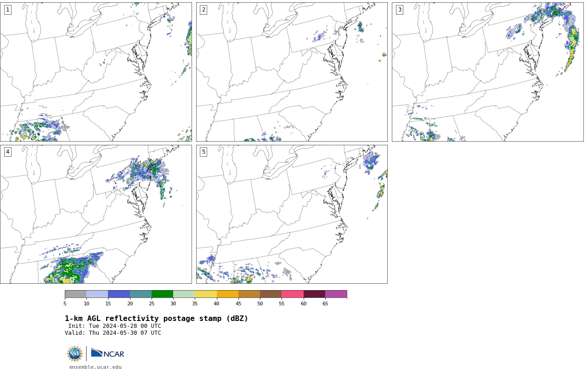Click the Valid: Thu 2024-05-30 07 UTC text
This screenshot has height=372, width=588.
(113, 333)
